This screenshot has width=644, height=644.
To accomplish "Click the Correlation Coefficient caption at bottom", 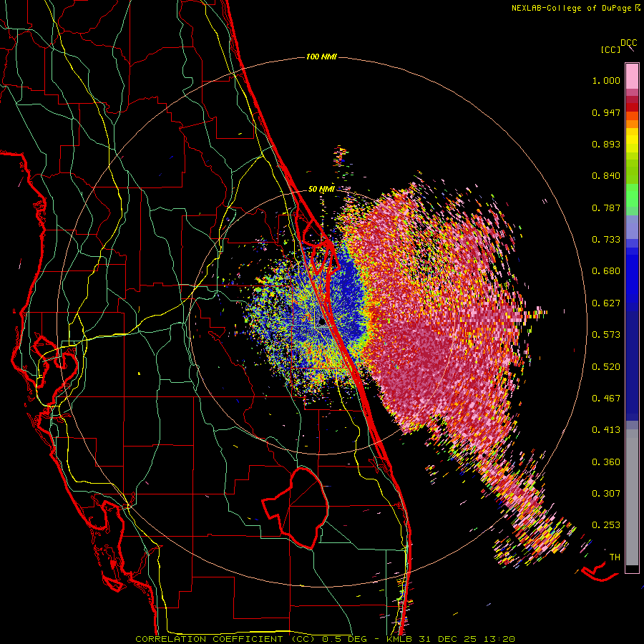I will pyautogui.click(x=325, y=639).
